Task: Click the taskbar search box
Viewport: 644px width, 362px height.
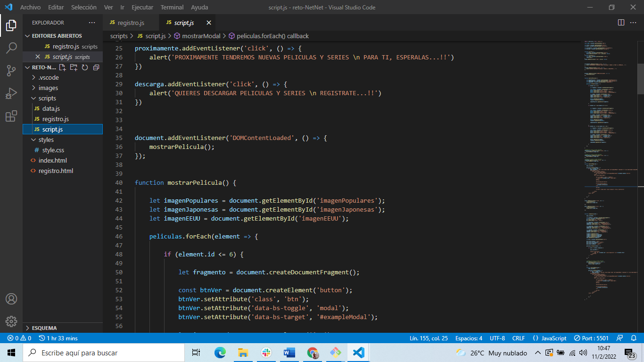Action: (104, 353)
